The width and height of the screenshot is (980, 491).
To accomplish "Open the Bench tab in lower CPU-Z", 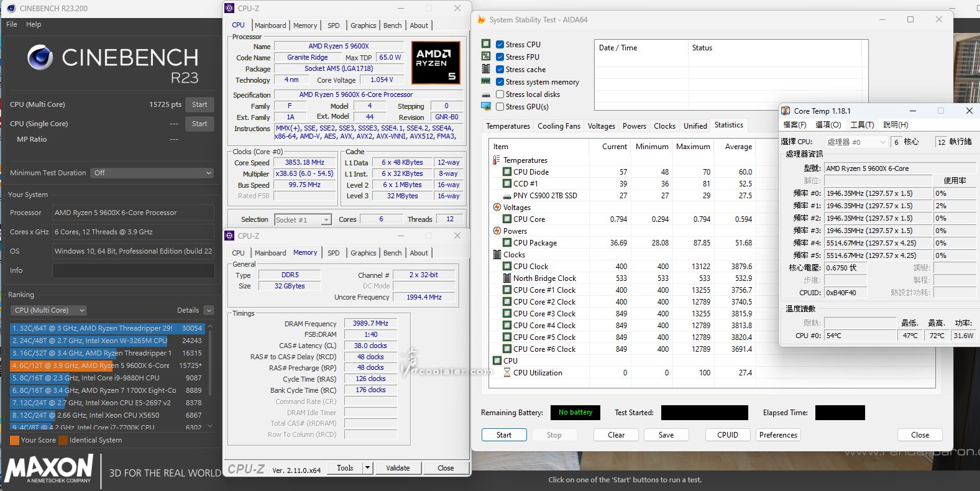I will click(x=392, y=253).
